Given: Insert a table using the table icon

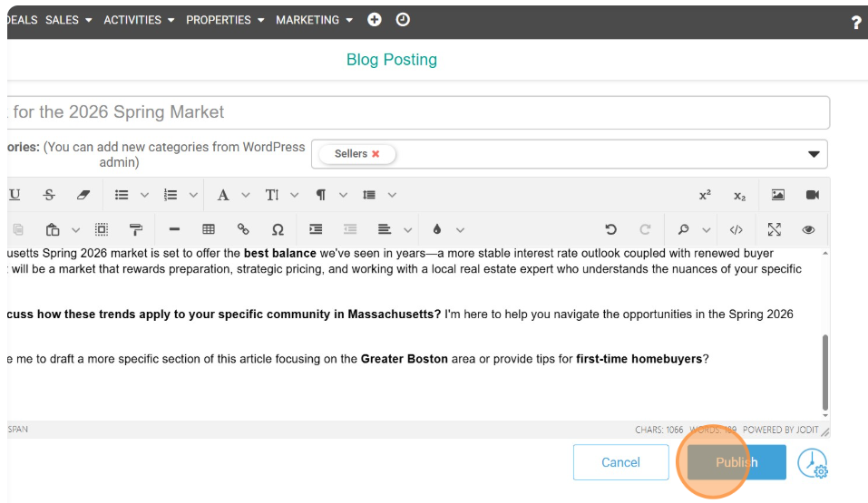Looking at the screenshot, I should pyautogui.click(x=209, y=230).
